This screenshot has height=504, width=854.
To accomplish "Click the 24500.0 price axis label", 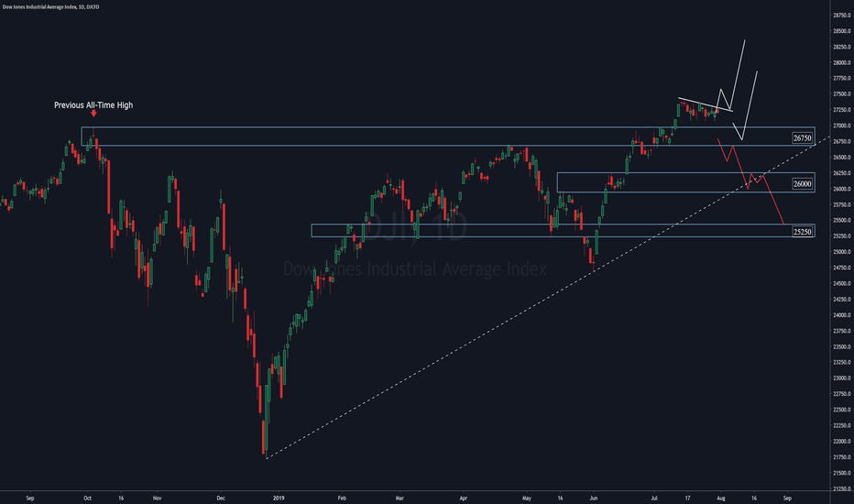I will (x=841, y=284).
